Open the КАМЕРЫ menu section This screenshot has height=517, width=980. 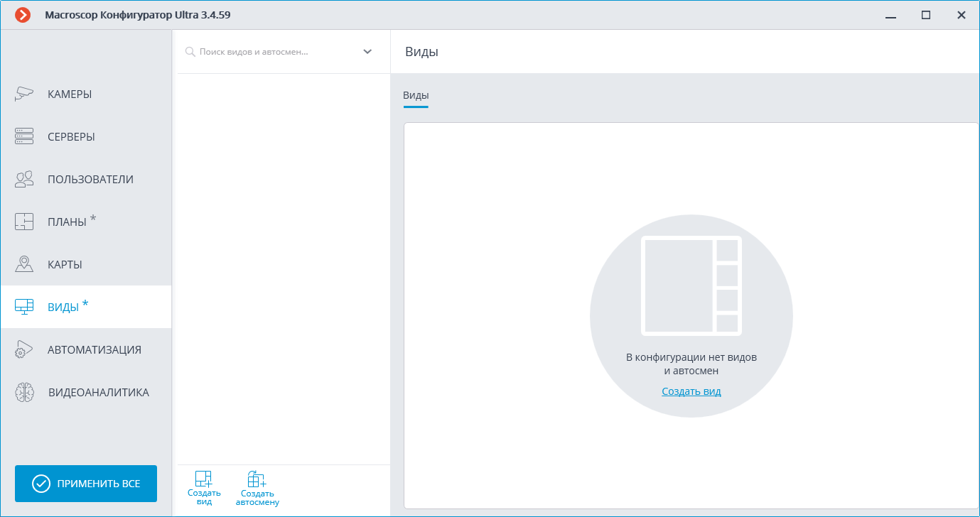[86, 94]
